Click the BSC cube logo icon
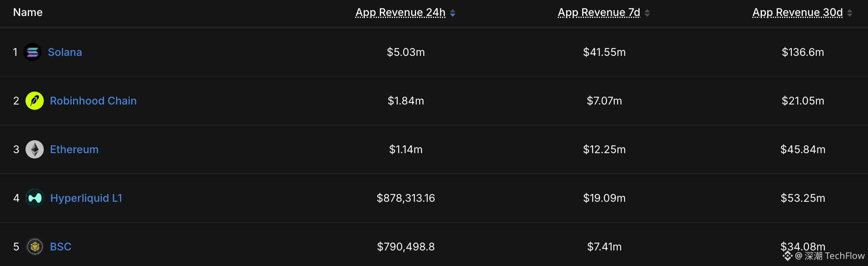868x266 pixels. 35,247
